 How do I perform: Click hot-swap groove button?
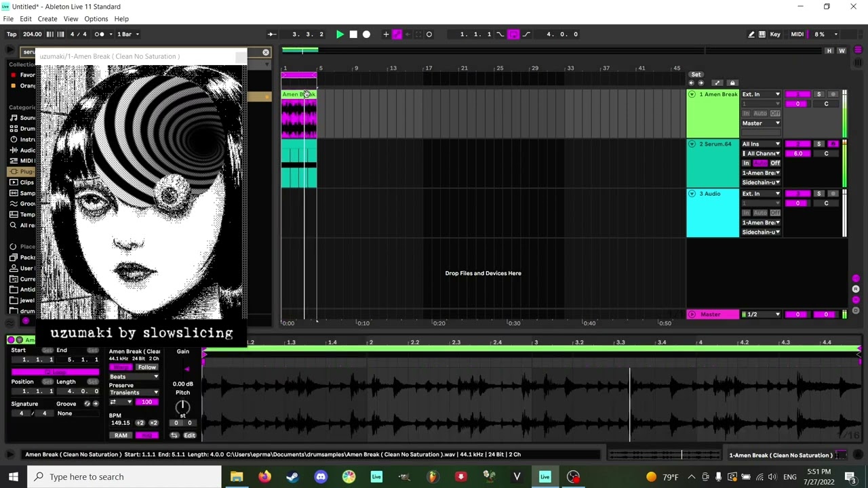point(87,404)
